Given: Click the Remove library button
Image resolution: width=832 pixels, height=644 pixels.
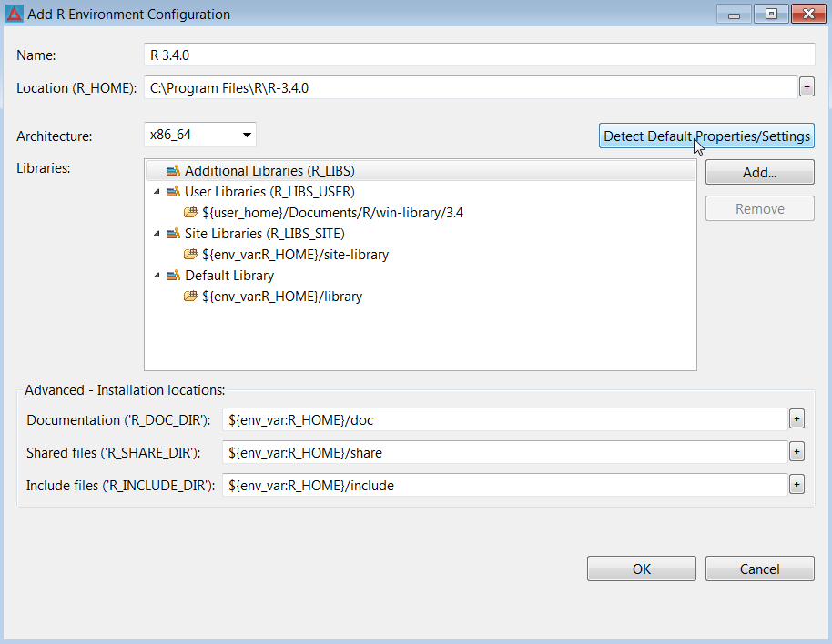Looking at the screenshot, I should [x=759, y=209].
